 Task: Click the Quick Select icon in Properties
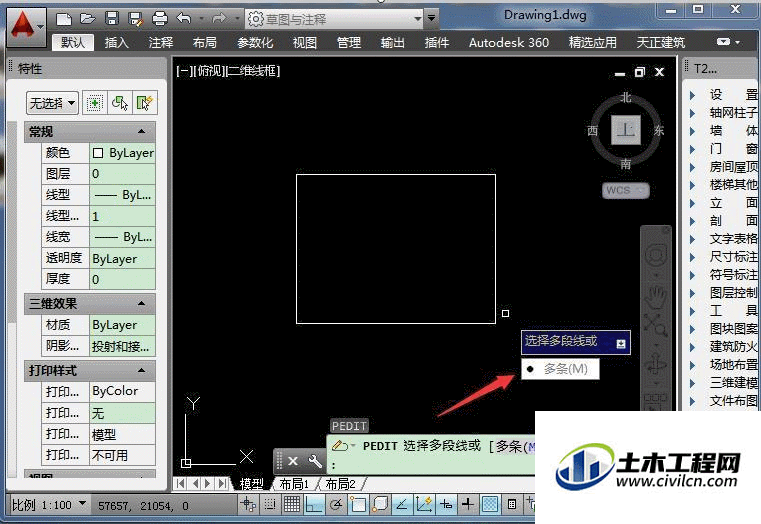pos(145,103)
